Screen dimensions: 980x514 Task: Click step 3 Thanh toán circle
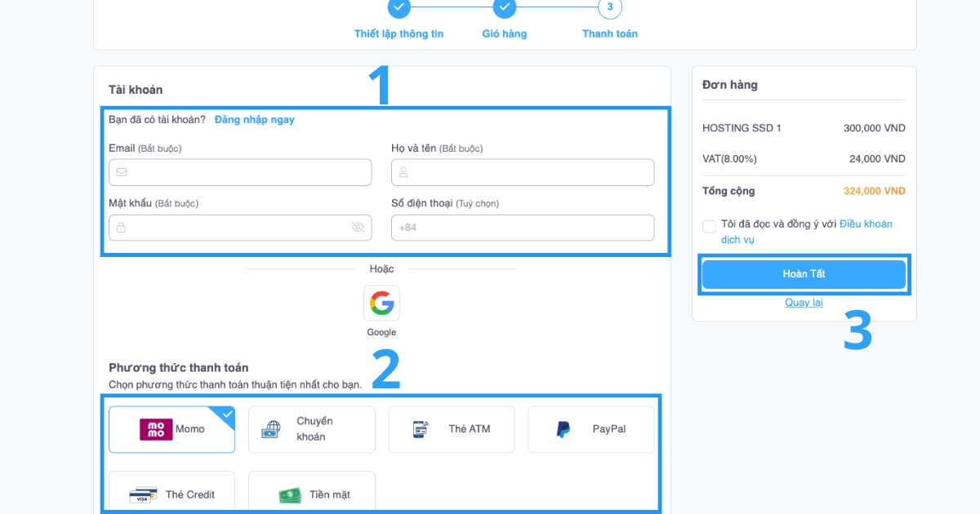click(610, 8)
